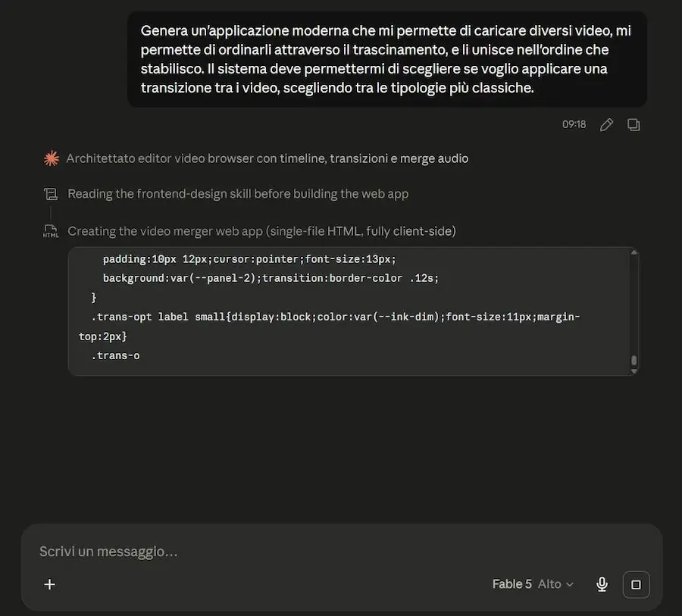The height and width of the screenshot is (616, 682).
Task: Click the code block scrollbar down arrow
Action: tap(634, 371)
